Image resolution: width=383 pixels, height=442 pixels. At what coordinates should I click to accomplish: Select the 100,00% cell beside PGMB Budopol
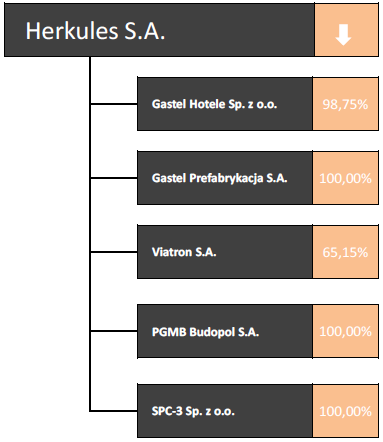point(345,331)
